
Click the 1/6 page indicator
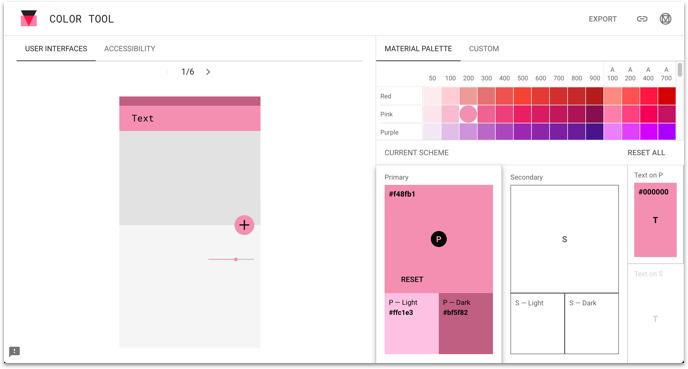pos(188,72)
